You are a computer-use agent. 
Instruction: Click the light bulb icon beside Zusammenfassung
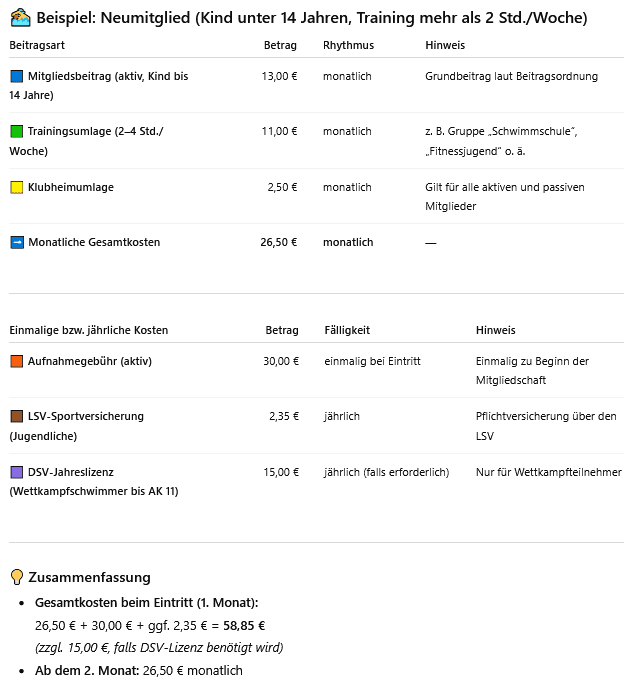coord(16,577)
